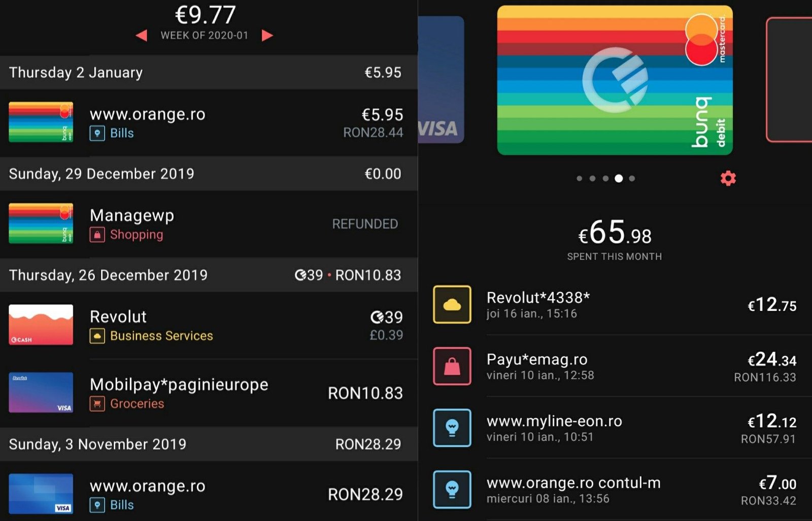Open the Curve Cash card thumbnail beside Revolut
812x521 pixels.
click(41, 324)
